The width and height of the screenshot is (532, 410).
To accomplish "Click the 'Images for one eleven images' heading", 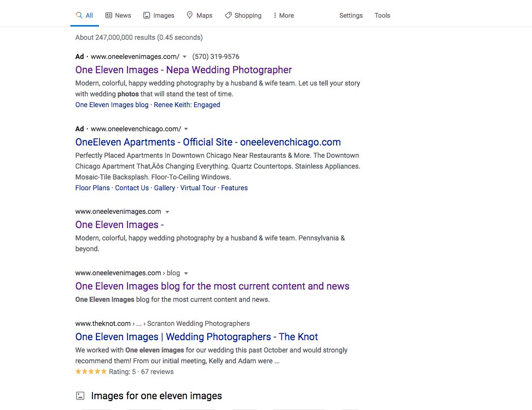I will (x=156, y=396).
